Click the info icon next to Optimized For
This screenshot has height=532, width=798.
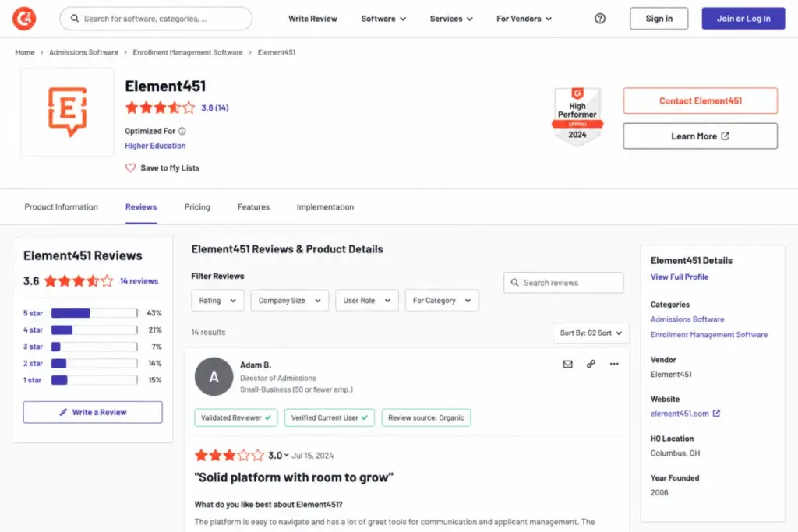[182, 131]
